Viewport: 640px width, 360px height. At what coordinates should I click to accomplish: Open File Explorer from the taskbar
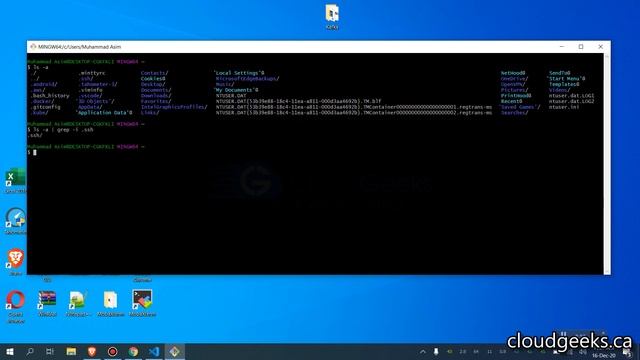(71, 351)
